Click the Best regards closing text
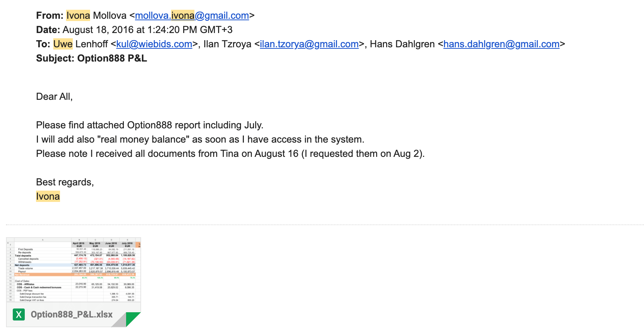 click(x=65, y=182)
